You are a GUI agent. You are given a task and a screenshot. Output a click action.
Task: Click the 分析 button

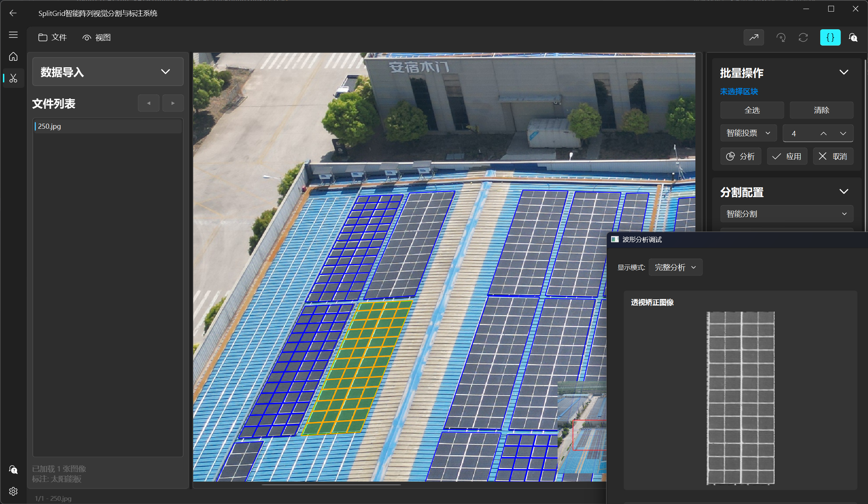(741, 157)
